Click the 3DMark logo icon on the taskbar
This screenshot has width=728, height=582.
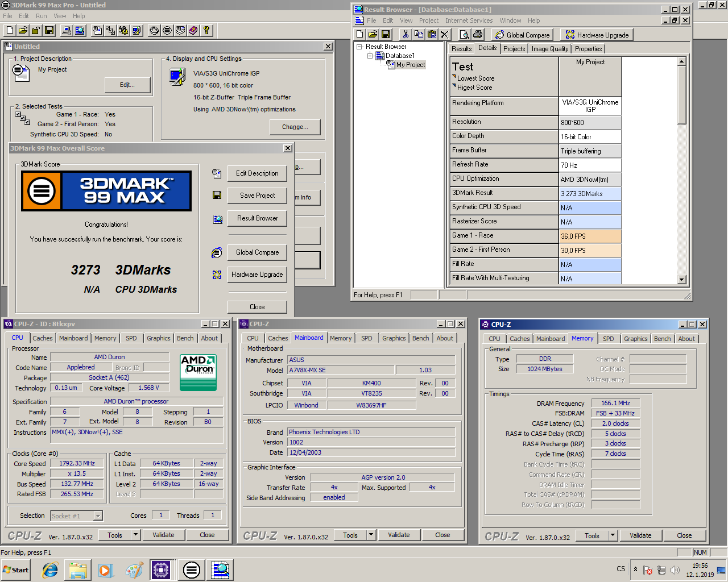click(x=192, y=569)
